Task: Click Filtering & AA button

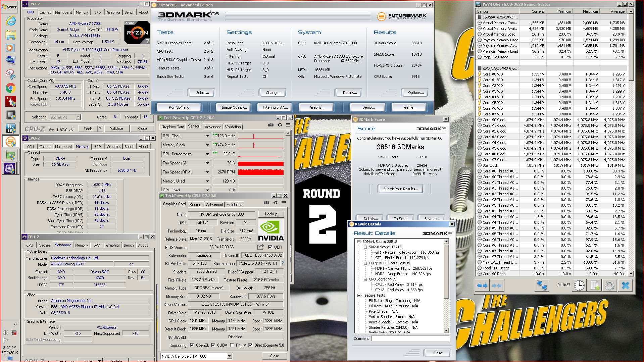Action: pyautogui.click(x=275, y=107)
